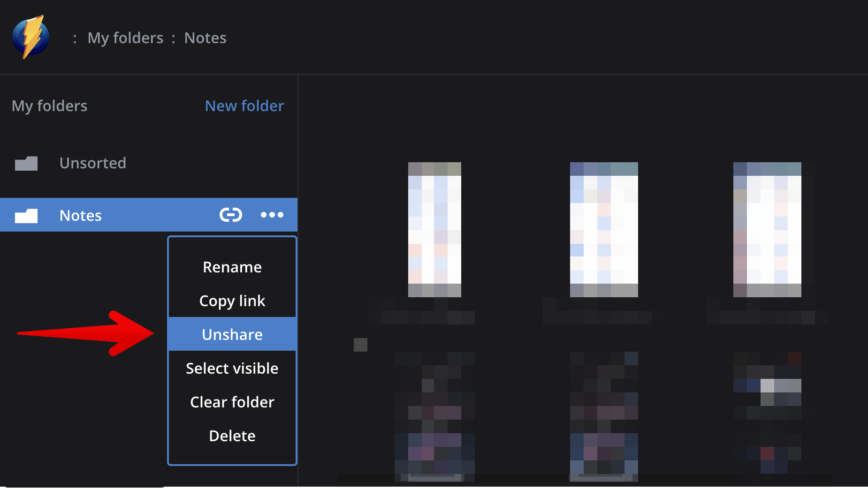Open the first note thumbnail in top row
This screenshot has height=489, width=868.
[x=434, y=229]
